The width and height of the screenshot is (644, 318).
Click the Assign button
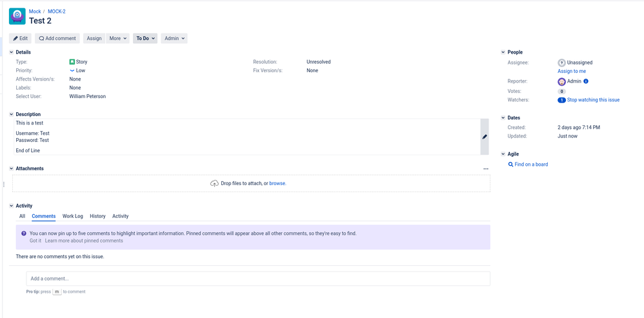click(x=94, y=39)
